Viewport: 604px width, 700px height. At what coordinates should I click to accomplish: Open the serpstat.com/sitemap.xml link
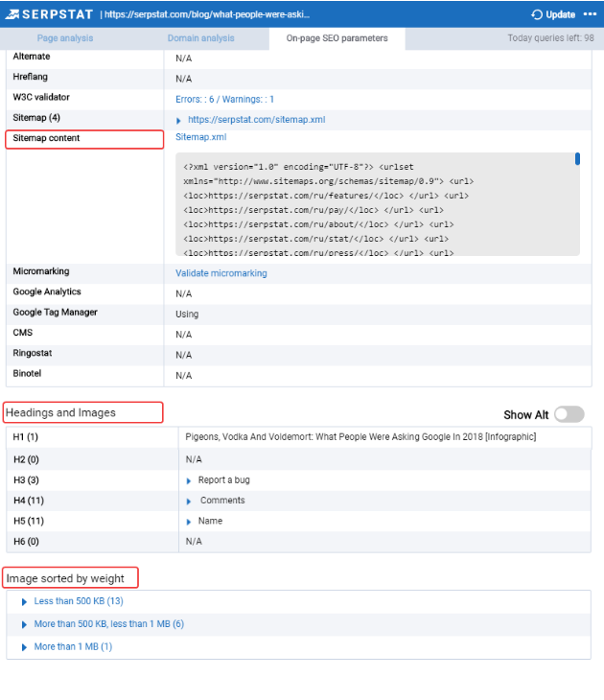pos(256,120)
